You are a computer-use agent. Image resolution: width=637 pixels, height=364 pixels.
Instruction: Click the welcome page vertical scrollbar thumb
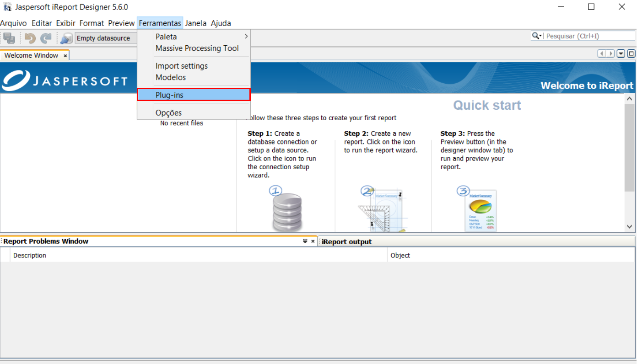pos(630,148)
